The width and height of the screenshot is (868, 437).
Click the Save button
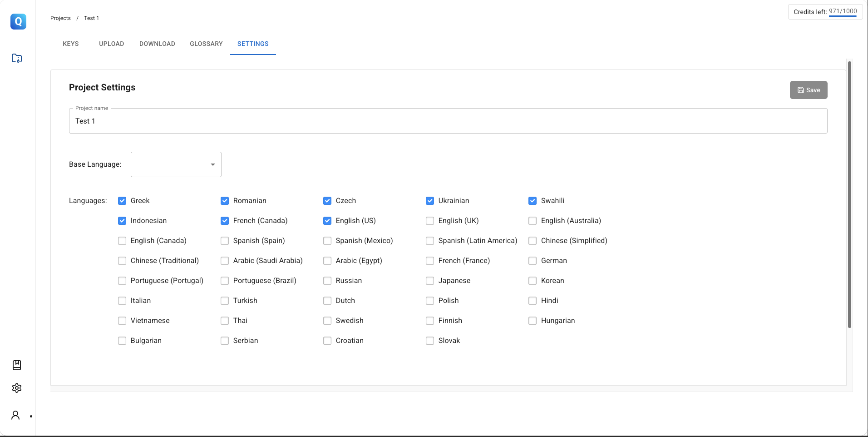(x=809, y=90)
